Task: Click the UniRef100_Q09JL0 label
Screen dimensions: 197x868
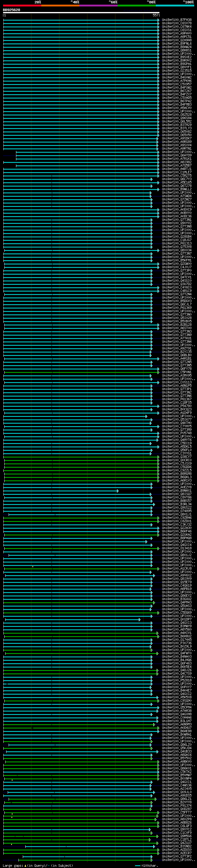Action: pos(177,792)
